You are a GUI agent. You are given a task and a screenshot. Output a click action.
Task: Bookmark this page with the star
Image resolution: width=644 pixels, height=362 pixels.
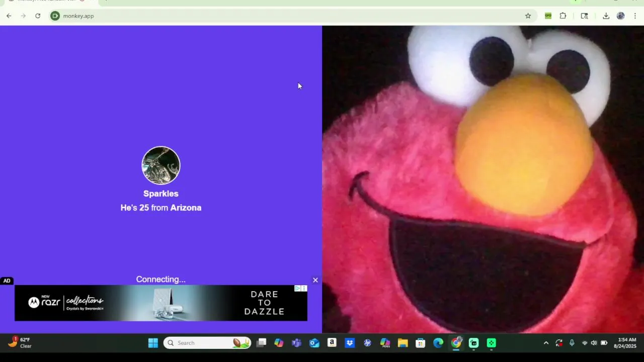[x=528, y=16]
